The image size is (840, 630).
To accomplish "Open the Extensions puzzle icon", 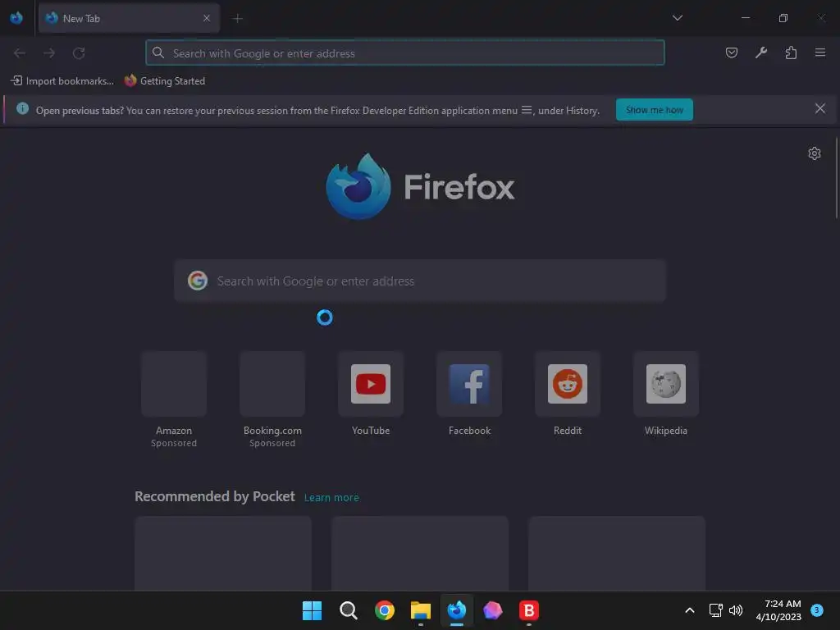I will pyautogui.click(x=791, y=52).
